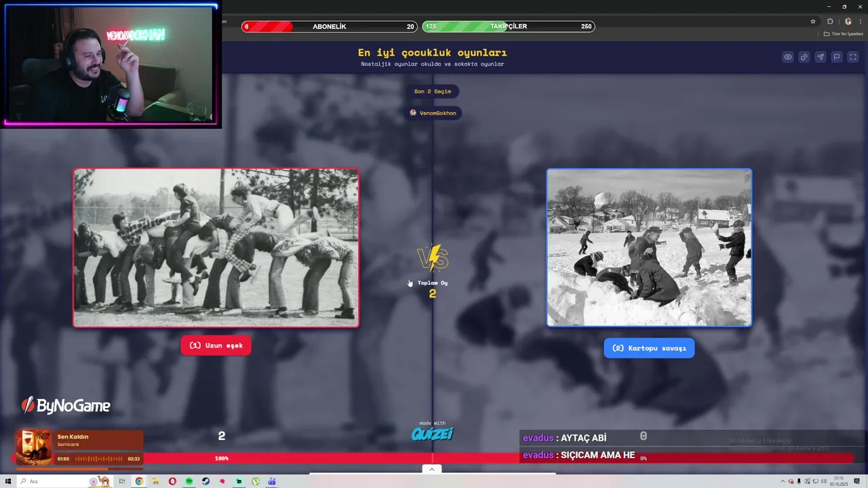Click the ABONELİK goal bar
This screenshot has height=488, width=868.
(x=329, y=26)
